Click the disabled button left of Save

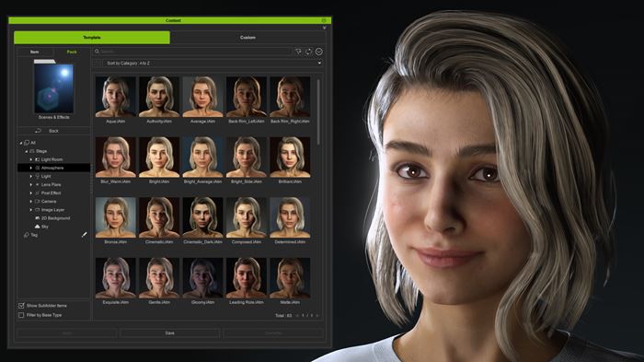[67, 333]
